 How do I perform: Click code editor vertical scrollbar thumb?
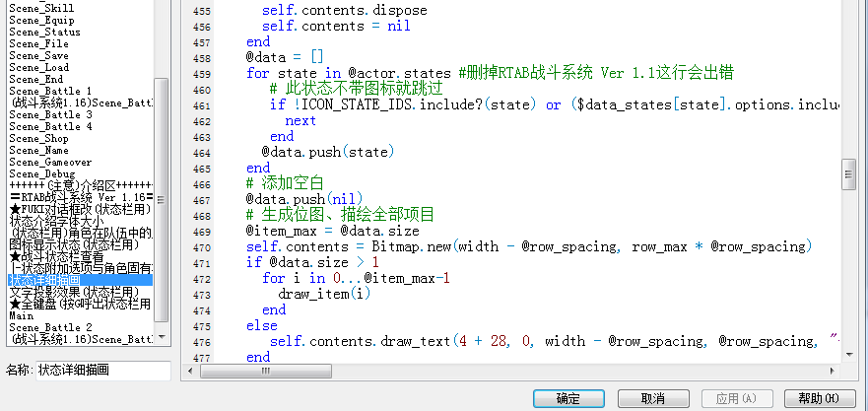(x=848, y=174)
